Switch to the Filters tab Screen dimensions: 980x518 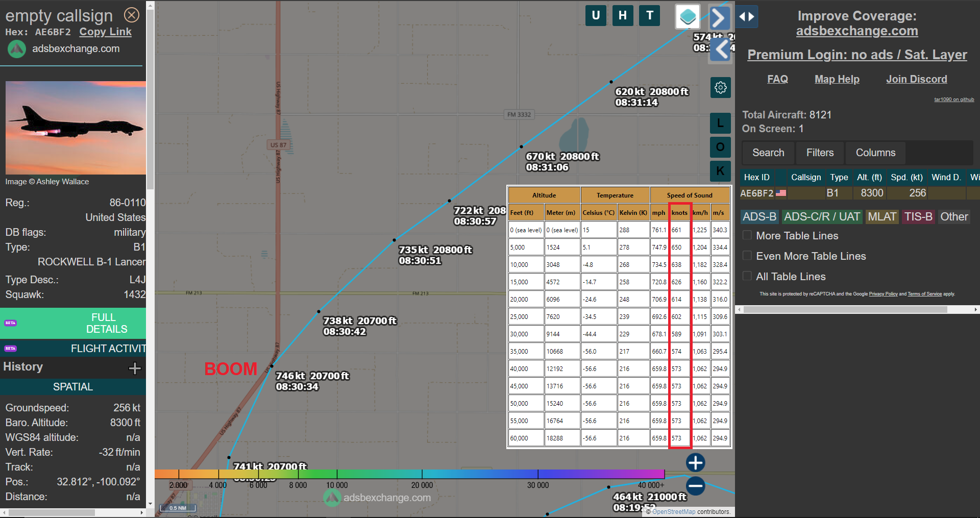pos(820,153)
